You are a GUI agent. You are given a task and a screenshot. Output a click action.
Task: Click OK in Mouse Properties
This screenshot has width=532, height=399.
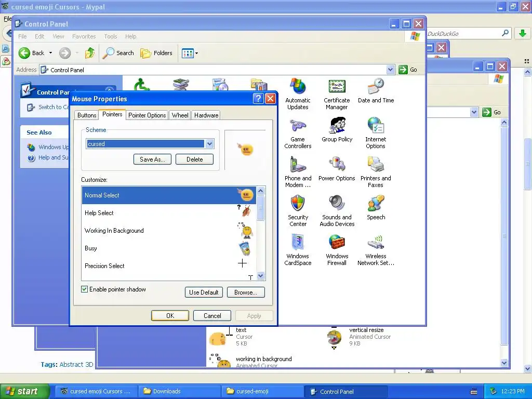pyautogui.click(x=170, y=315)
